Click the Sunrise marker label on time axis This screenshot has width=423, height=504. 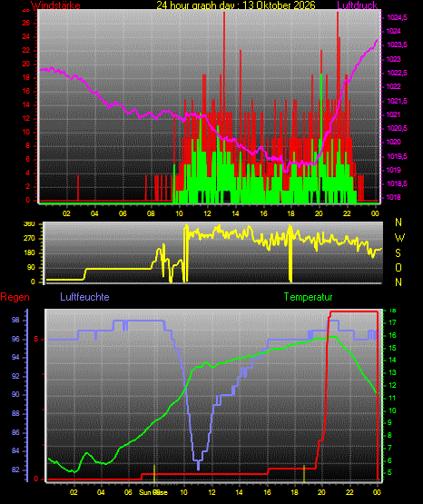(153, 492)
